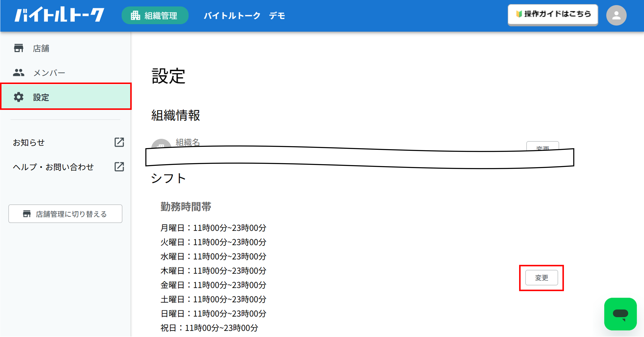Viewport: 644px width, 337px height.
Task: Click the gear icon beside 設定
Action: click(19, 97)
